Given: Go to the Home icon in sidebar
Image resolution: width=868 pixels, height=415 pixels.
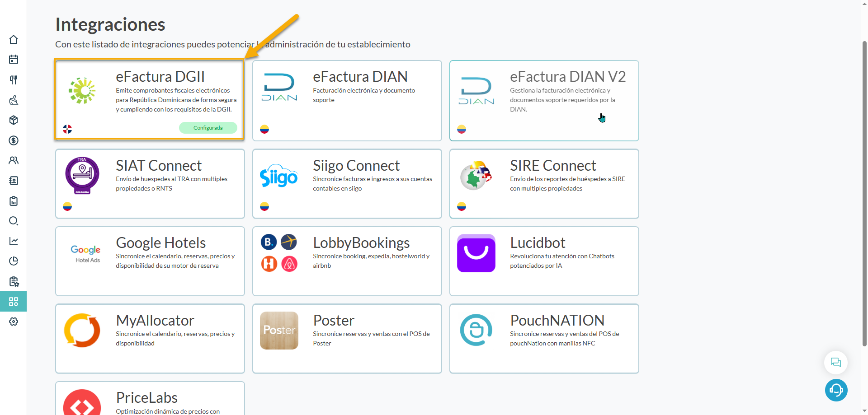Looking at the screenshot, I should [14, 40].
